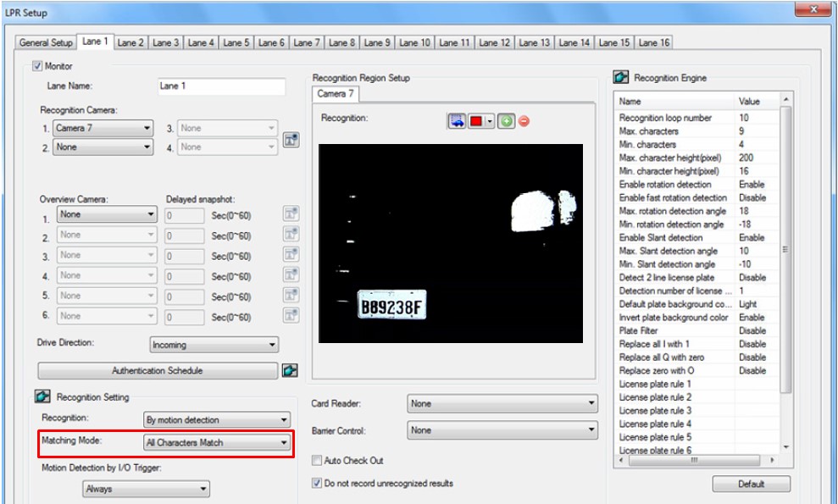This screenshot has height=504, width=838.
Task: Select the Invert plate background color row
Action: [698, 317]
